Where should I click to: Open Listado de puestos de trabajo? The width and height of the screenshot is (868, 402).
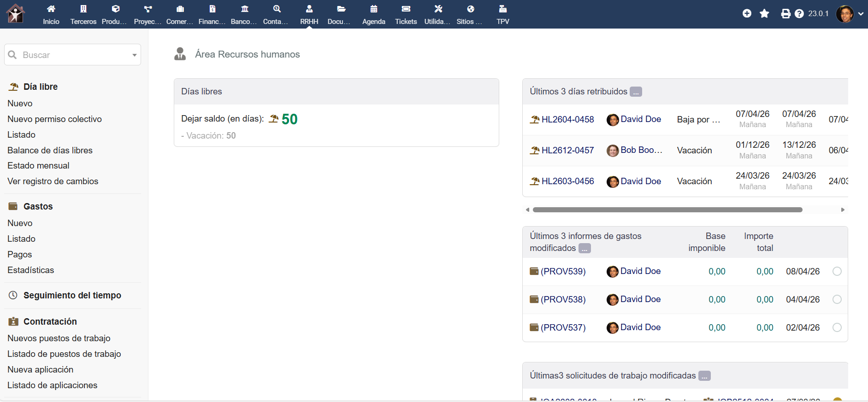coord(64,354)
